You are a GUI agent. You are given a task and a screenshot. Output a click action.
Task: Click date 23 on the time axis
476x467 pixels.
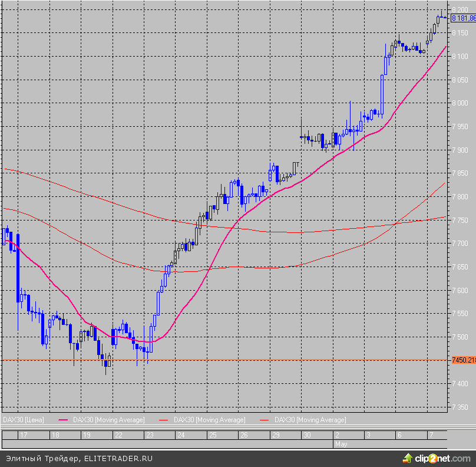coord(150,435)
